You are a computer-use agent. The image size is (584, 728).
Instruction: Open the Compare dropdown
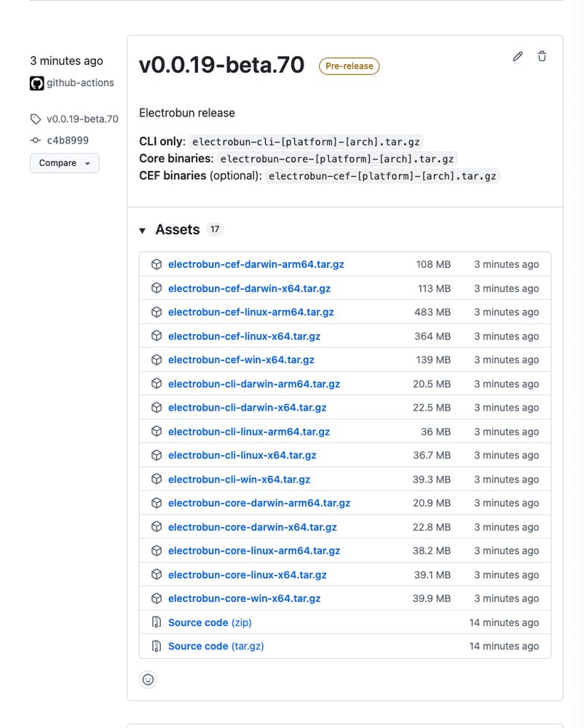(x=65, y=163)
